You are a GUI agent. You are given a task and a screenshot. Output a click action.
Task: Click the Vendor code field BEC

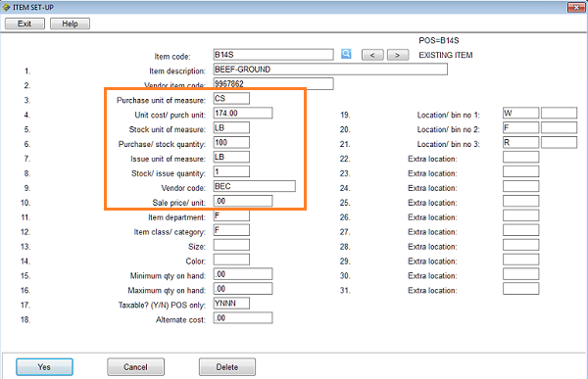pos(254,186)
